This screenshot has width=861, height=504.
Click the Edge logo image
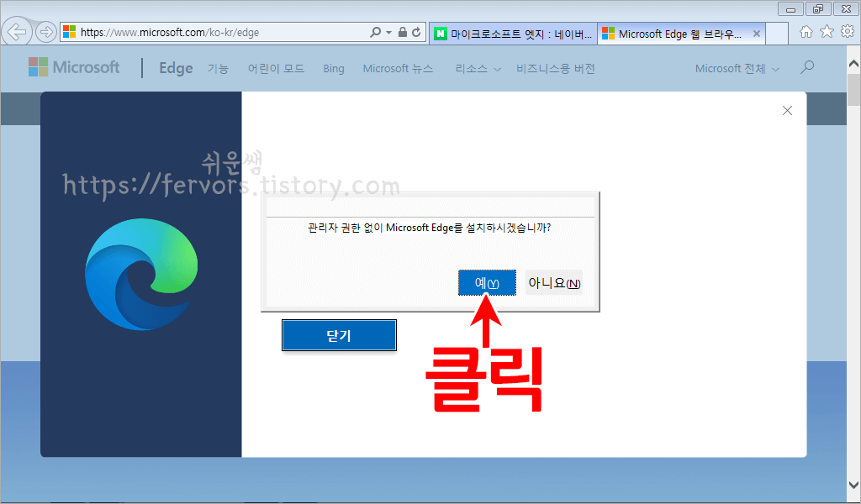pos(141,274)
